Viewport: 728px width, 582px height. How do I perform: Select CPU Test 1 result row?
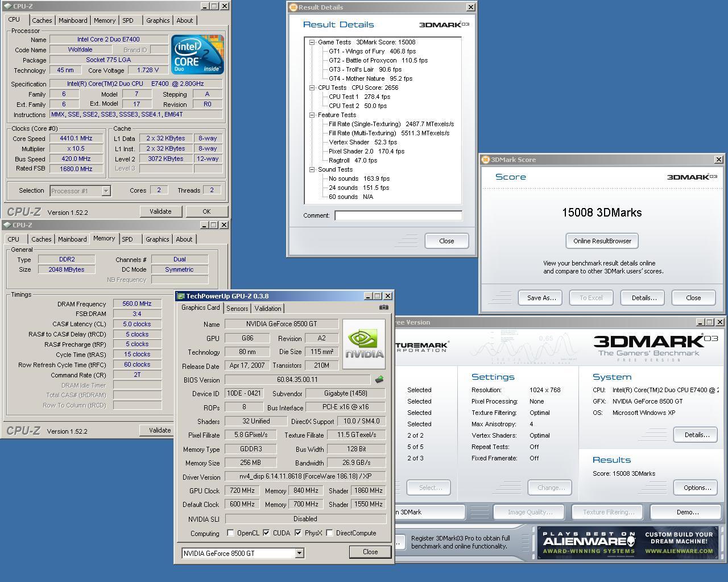pyautogui.click(x=359, y=97)
